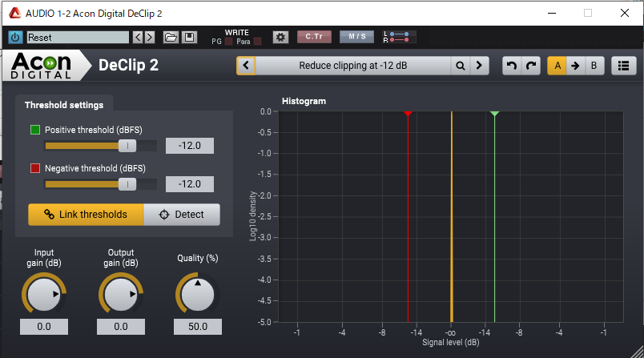
Task: Select previous preset in Acon preset bar
Action: coord(246,66)
